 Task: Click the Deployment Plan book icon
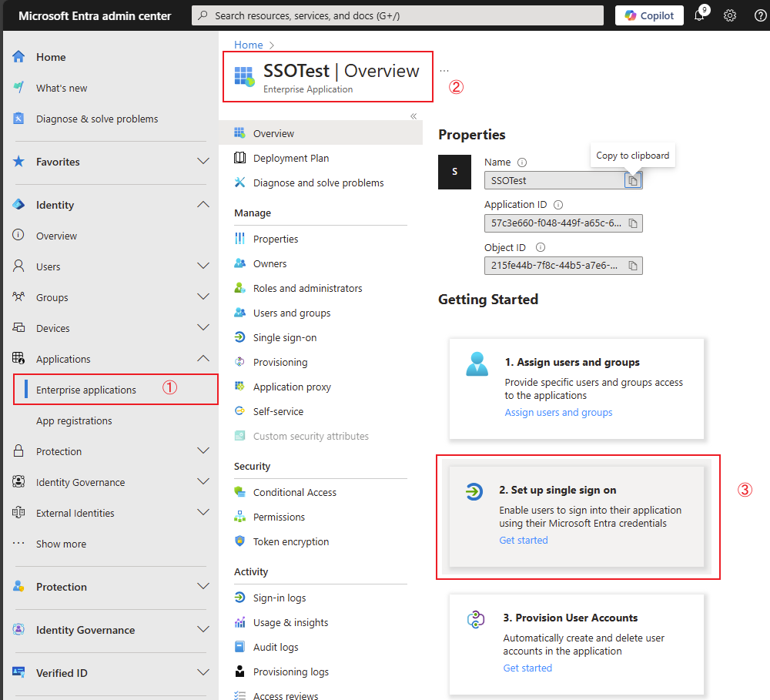click(239, 158)
